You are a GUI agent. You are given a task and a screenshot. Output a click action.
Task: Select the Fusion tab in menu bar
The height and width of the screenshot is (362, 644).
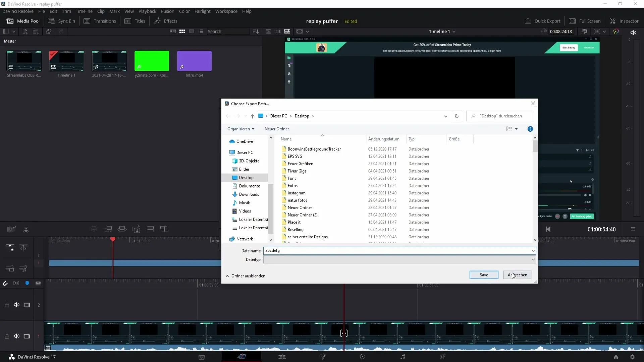167,11
